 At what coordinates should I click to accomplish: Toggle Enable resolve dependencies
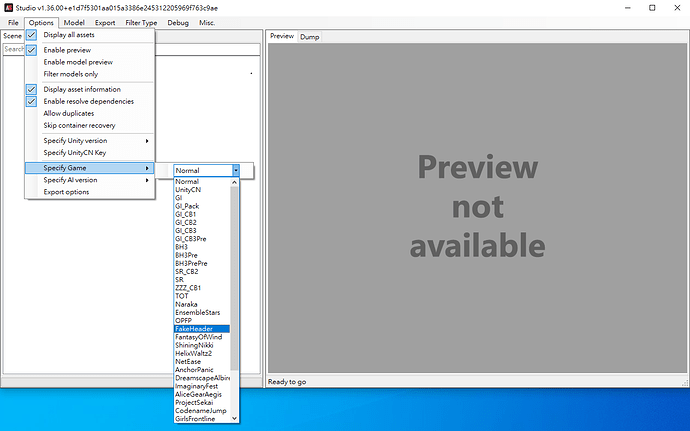(90, 101)
